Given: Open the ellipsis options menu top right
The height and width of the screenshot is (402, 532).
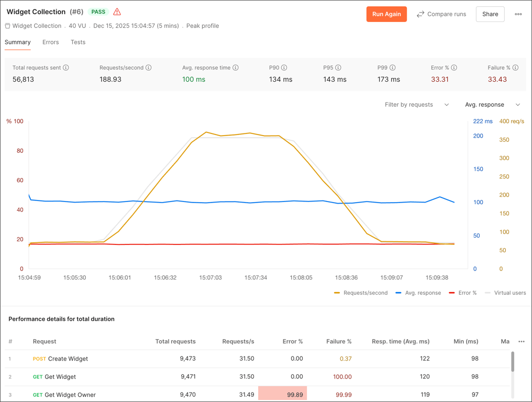Looking at the screenshot, I should [x=518, y=14].
